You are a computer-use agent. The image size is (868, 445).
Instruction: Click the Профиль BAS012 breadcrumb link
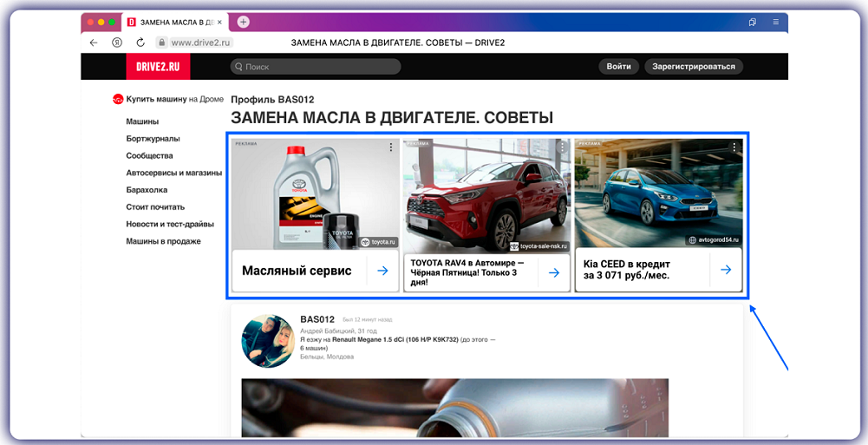(x=272, y=100)
